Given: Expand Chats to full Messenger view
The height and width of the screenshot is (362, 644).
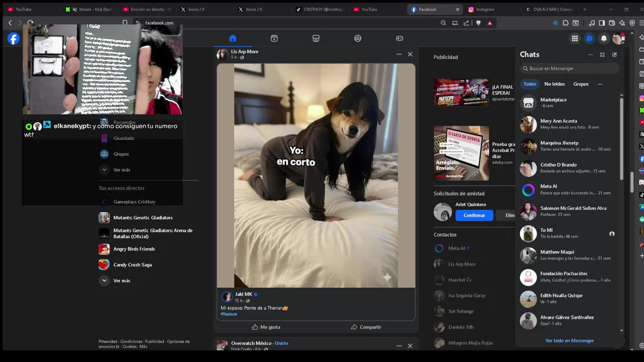Looking at the screenshot, I should (x=602, y=55).
